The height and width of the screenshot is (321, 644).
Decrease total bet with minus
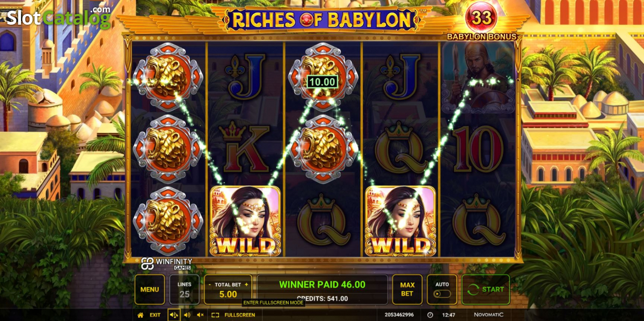pyautogui.click(x=210, y=285)
